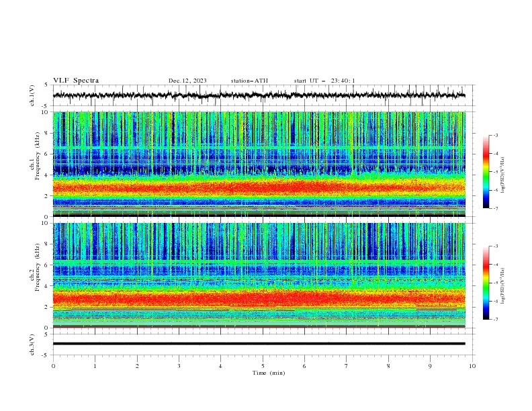Click the "6" kHz tick on ch.1 axis
This screenshot has height=411, width=532.
tap(46, 154)
